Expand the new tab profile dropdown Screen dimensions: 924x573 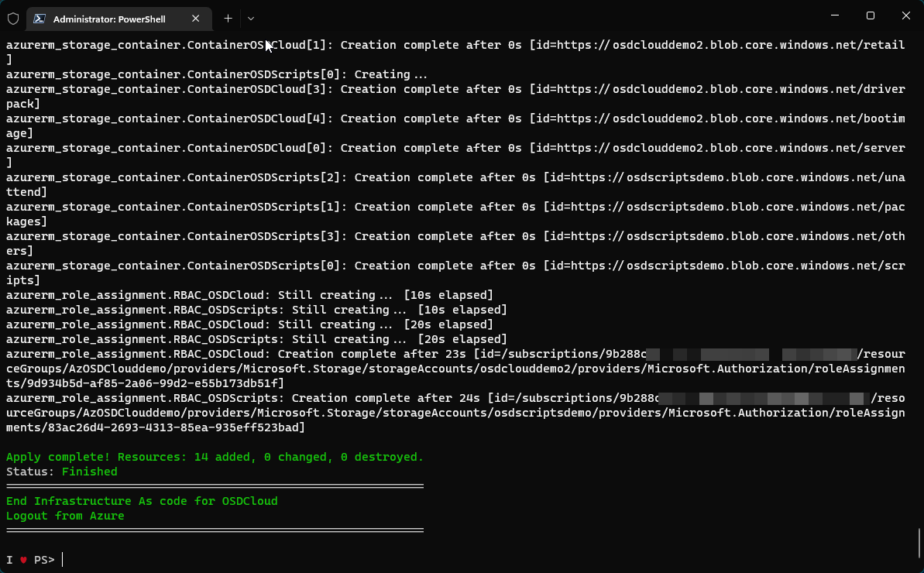pyautogui.click(x=251, y=19)
